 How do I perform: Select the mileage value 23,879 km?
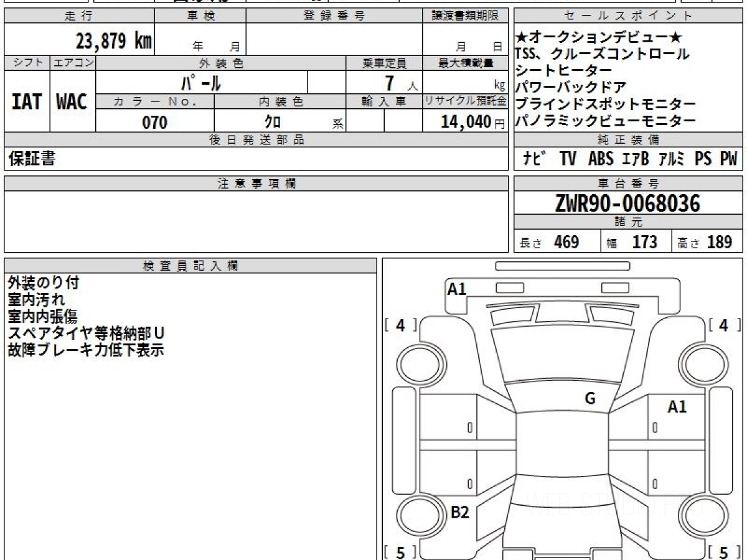114,42
